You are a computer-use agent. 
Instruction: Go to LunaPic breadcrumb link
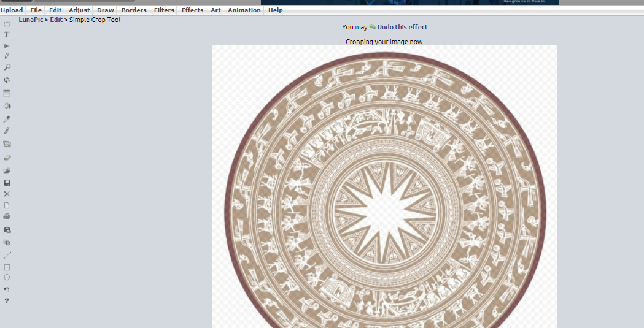pos(31,20)
